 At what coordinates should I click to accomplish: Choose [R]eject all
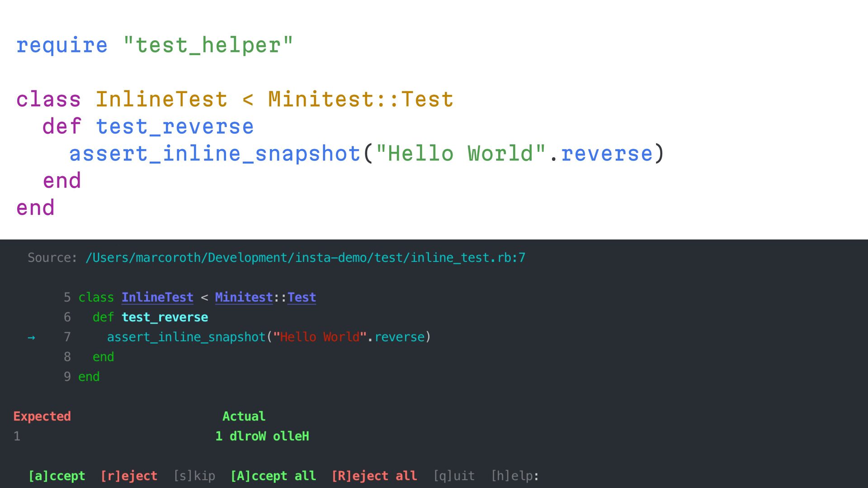click(374, 476)
